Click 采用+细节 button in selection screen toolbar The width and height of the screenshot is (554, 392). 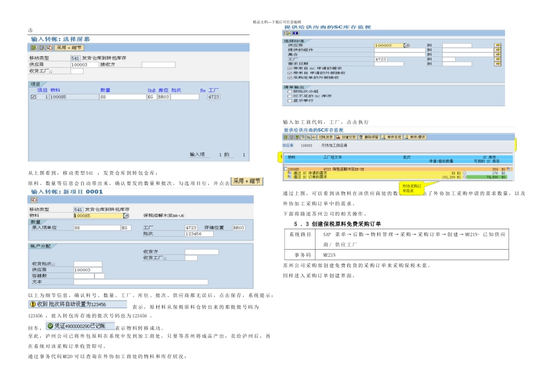click(x=69, y=48)
